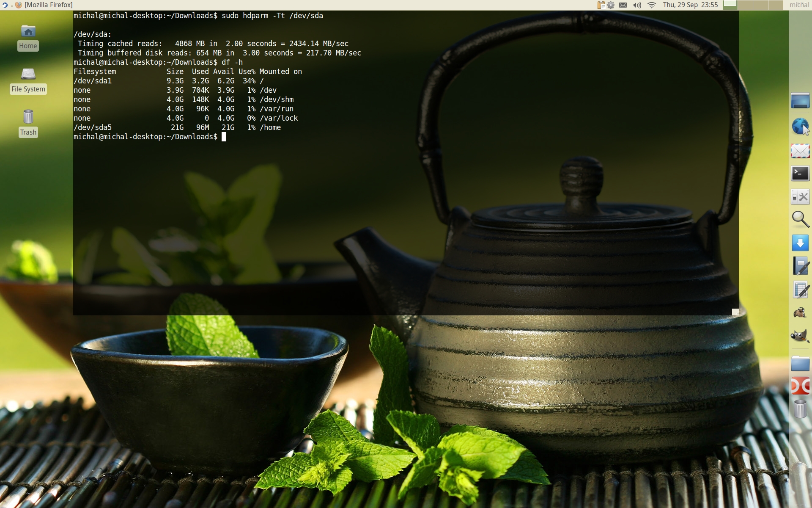Click the update notifier gear tray icon

pyautogui.click(x=611, y=5)
